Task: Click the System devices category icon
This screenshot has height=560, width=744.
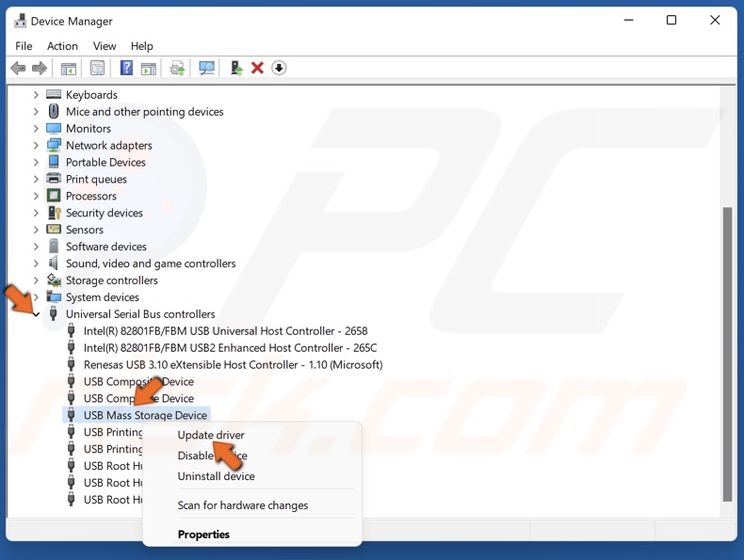Action: (x=54, y=297)
